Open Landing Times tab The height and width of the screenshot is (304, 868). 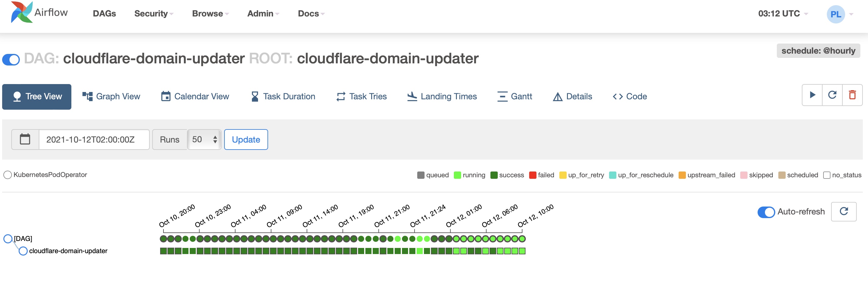point(442,97)
